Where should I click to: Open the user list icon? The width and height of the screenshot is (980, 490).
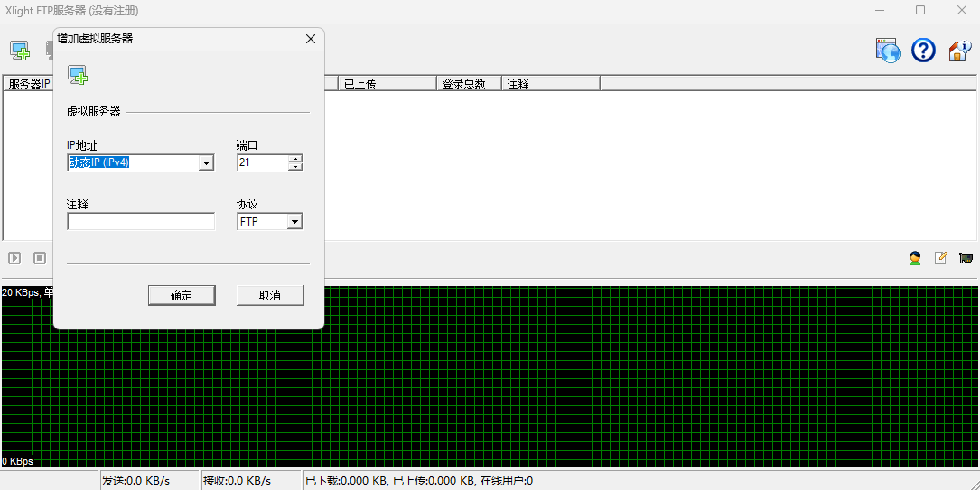(x=915, y=258)
